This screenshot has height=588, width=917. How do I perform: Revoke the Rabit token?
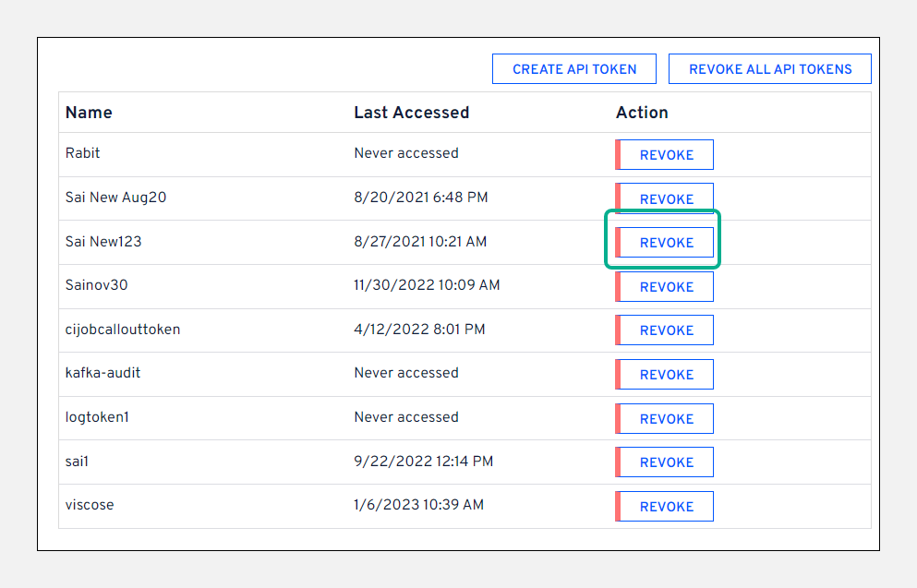tap(665, 155)
